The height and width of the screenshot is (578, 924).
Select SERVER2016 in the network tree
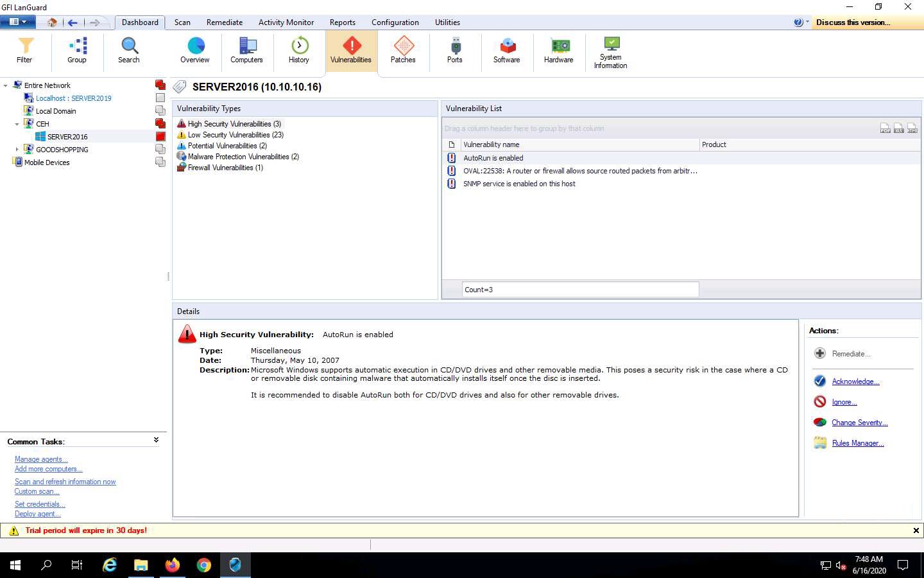(67, 137)
